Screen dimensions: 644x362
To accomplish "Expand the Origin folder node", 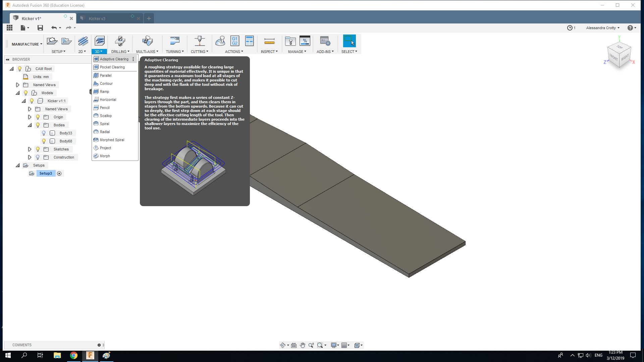I will 30,117.
